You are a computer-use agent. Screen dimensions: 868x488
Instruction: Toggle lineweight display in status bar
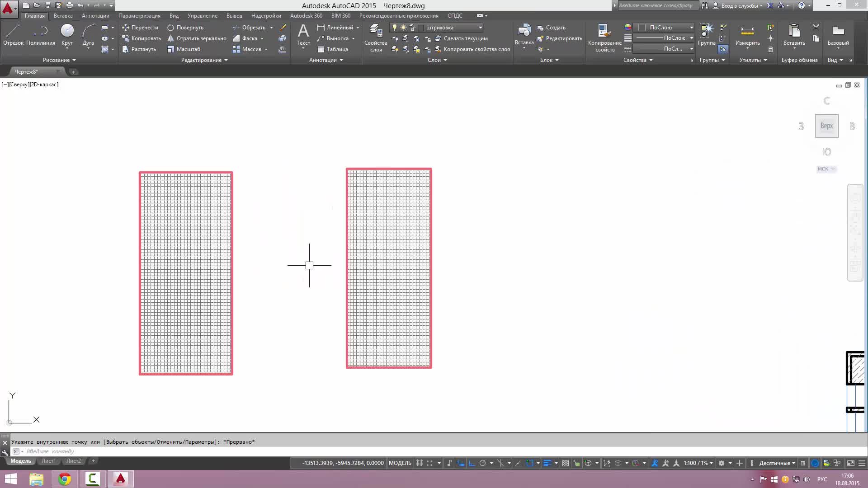click(547, 463)
